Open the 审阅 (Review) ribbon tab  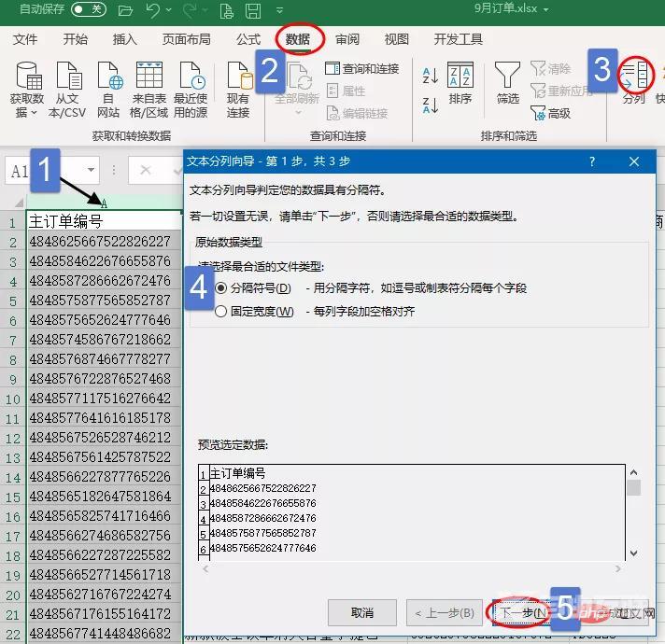pyautogui.click(x=347, y=40)
